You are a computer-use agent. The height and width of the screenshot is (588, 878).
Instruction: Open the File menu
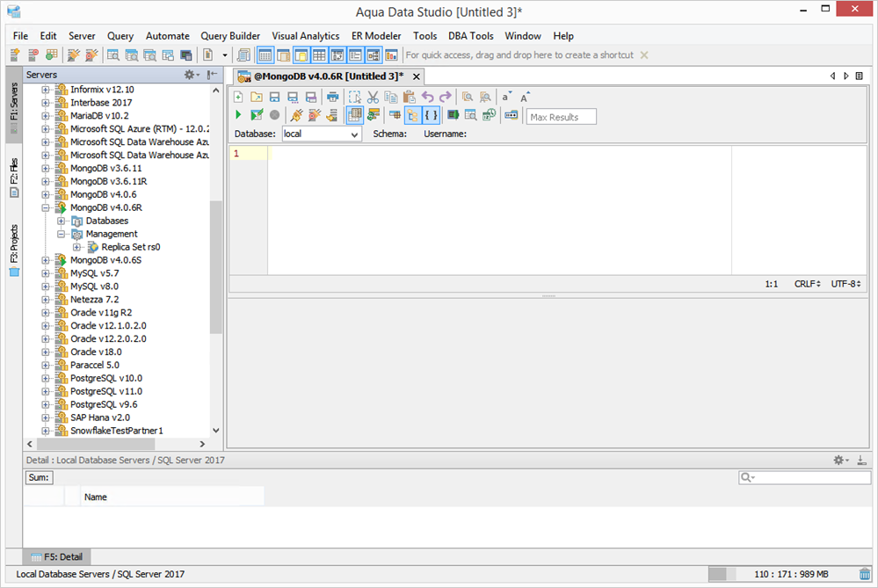(x=21, y=36)
